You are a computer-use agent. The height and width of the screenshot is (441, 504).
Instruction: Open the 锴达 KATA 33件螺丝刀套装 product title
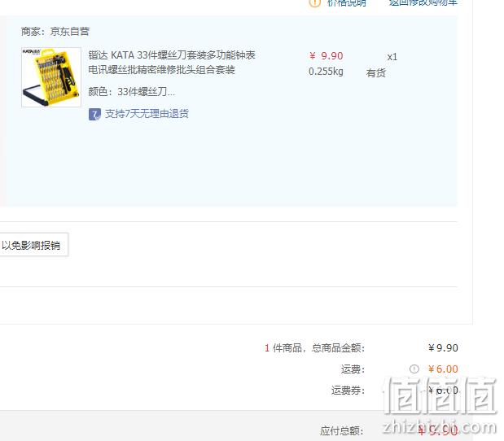(x=172, y=63)
